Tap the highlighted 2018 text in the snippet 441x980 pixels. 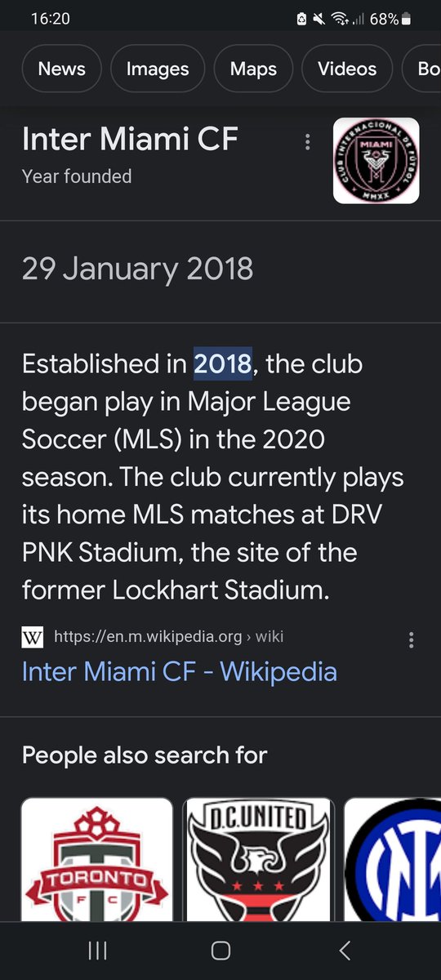[222, 363]
